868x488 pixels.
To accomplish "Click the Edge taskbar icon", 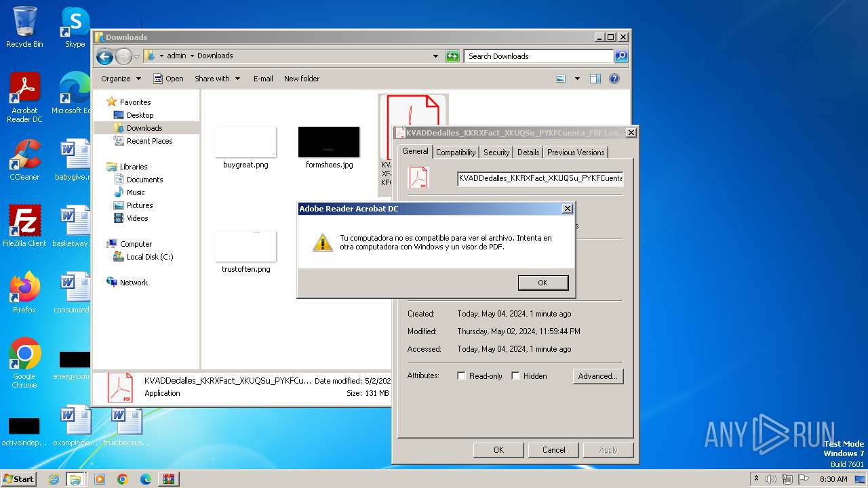I will pyautogui.click(x=145, y=479).
